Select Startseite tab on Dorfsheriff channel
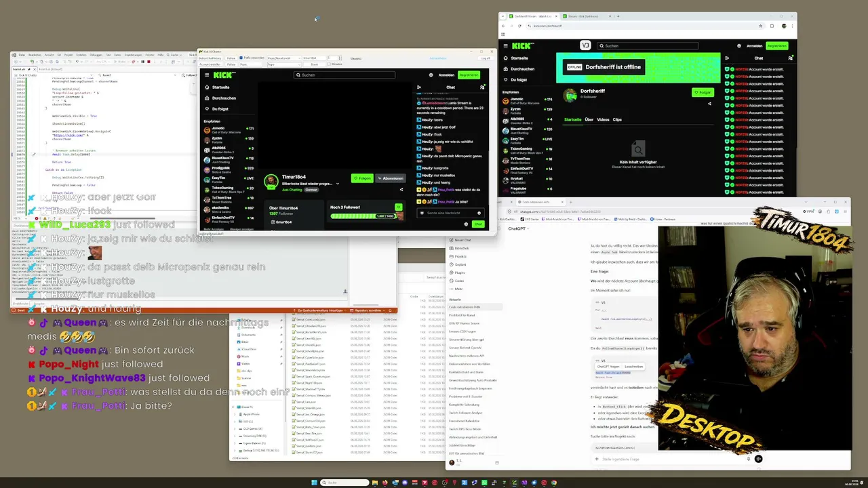 pos(573,119)
